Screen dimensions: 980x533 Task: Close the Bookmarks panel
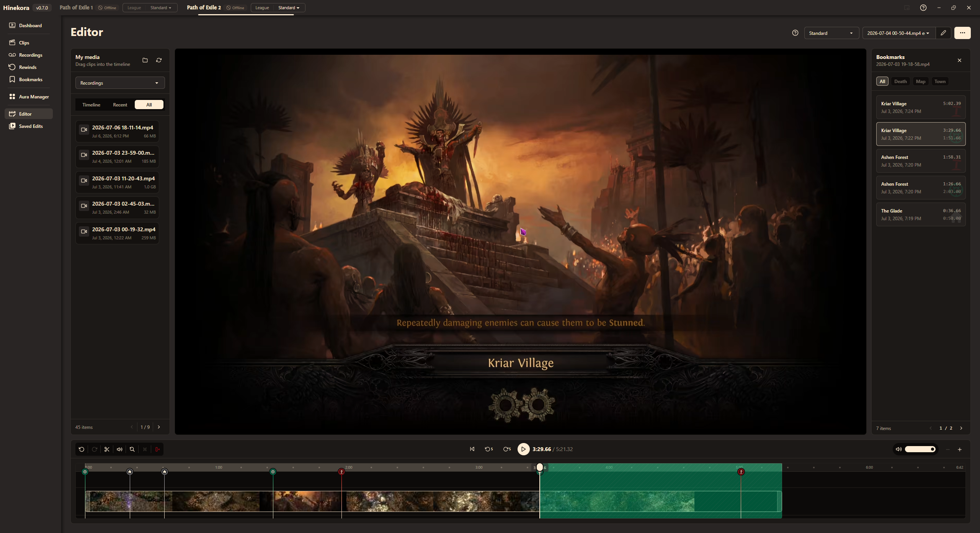tap(959, 60)
